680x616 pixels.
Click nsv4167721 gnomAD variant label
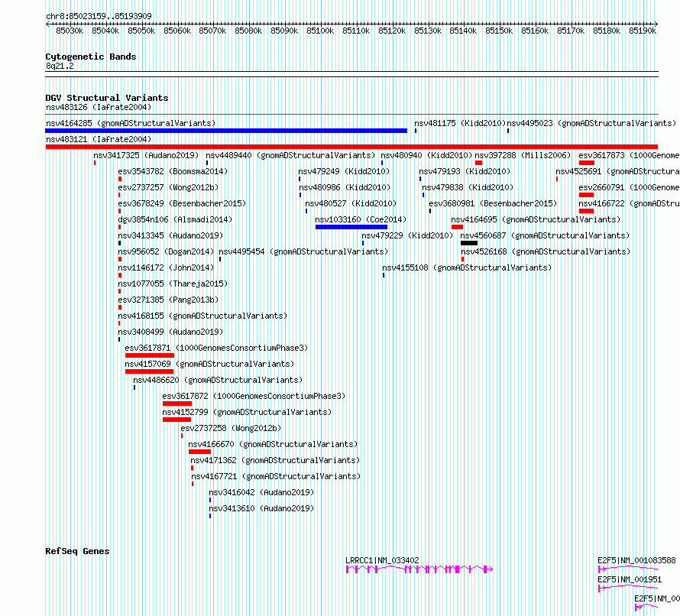coord(276,476)
